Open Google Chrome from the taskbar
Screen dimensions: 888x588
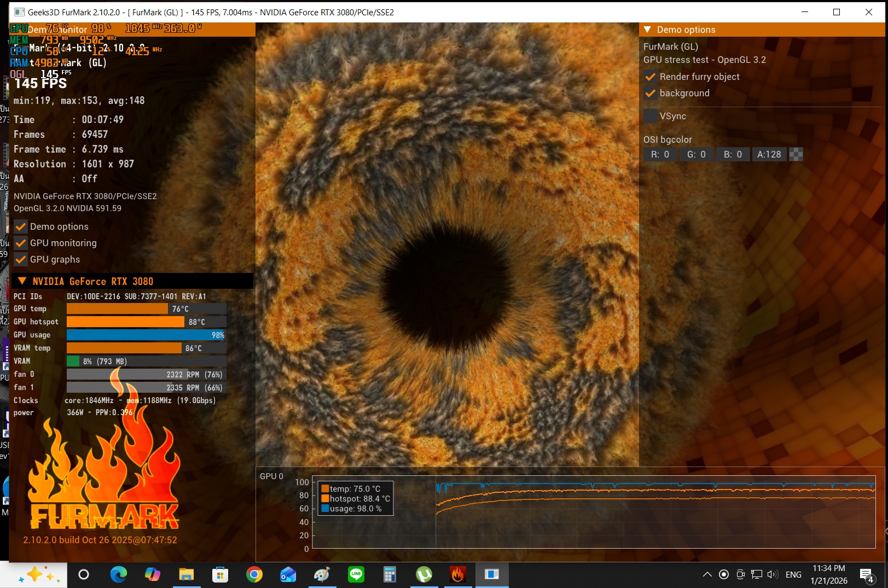pyautogui.click(x=254, y=574)
